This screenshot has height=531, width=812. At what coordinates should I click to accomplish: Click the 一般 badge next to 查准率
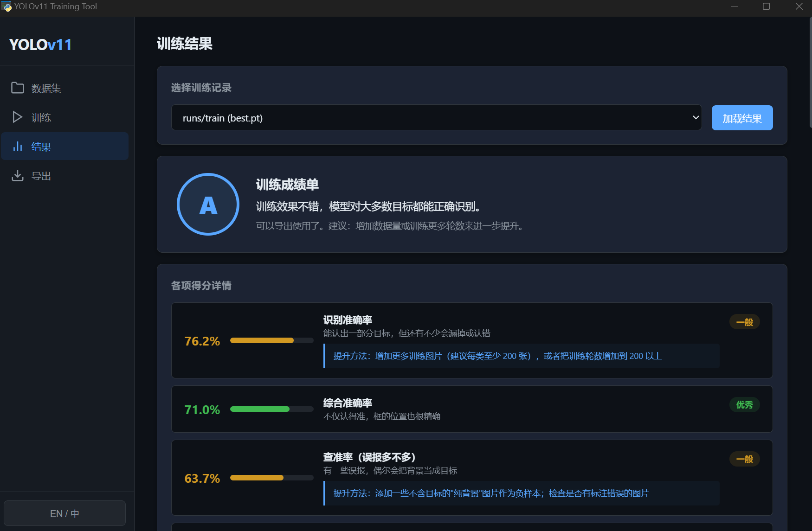pyautogui.click(x=744, y=459)
